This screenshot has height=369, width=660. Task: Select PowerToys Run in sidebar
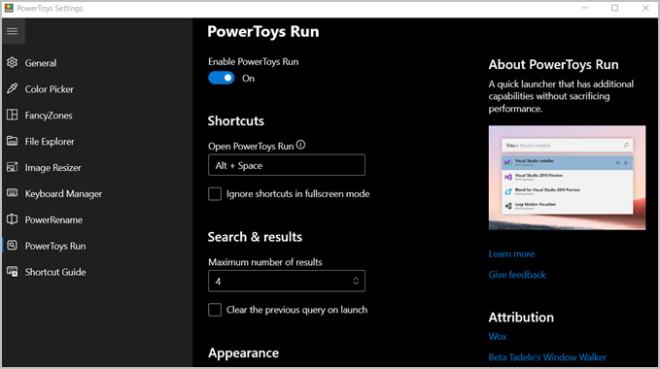[x=55, y=246]
